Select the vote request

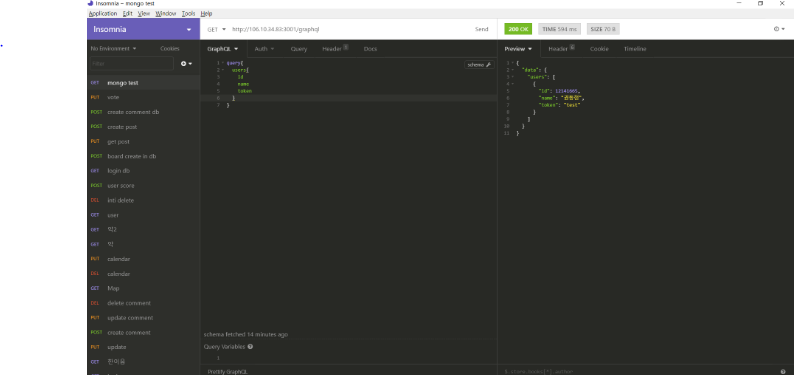pos(143,98)
